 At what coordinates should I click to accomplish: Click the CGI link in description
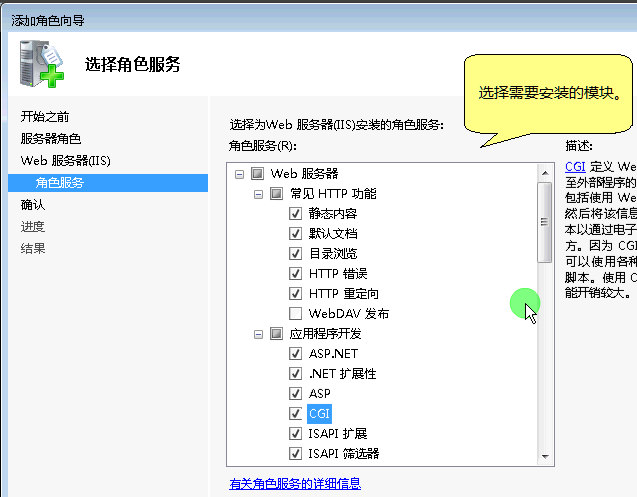click(575, 167)
